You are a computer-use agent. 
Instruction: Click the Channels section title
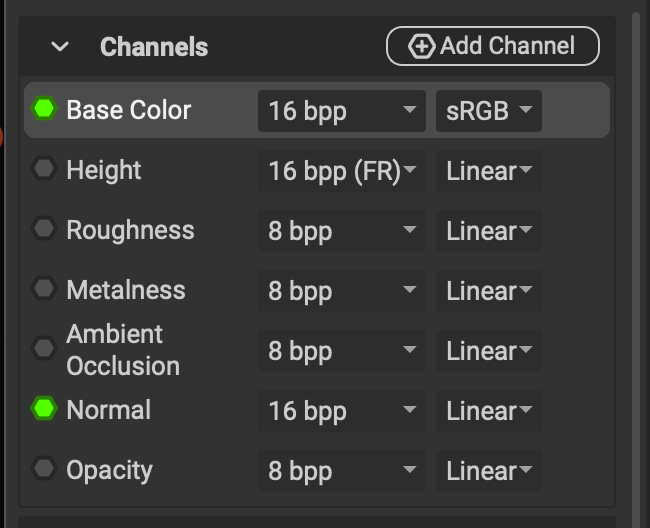pos(154,47)
